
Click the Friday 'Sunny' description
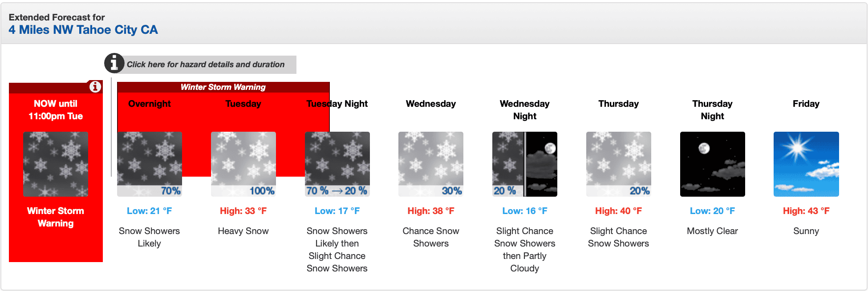[x=806, y=231]
